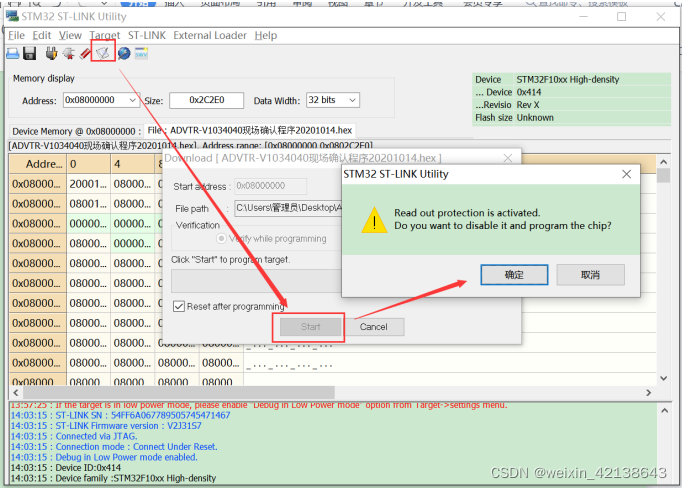The height and width of the screenshot is (489, 682).
Task: Switch to Device Memory @ 0x08000000 tab
Action: point(77,131)
